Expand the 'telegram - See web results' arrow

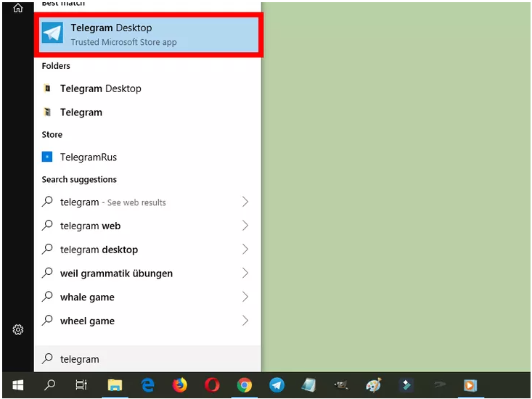[245, 202]
